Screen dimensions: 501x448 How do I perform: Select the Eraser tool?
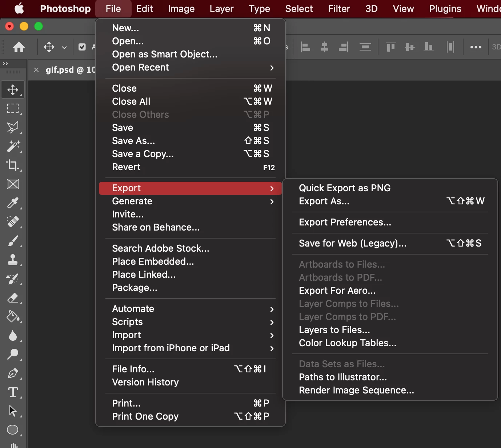pos(13,297)
